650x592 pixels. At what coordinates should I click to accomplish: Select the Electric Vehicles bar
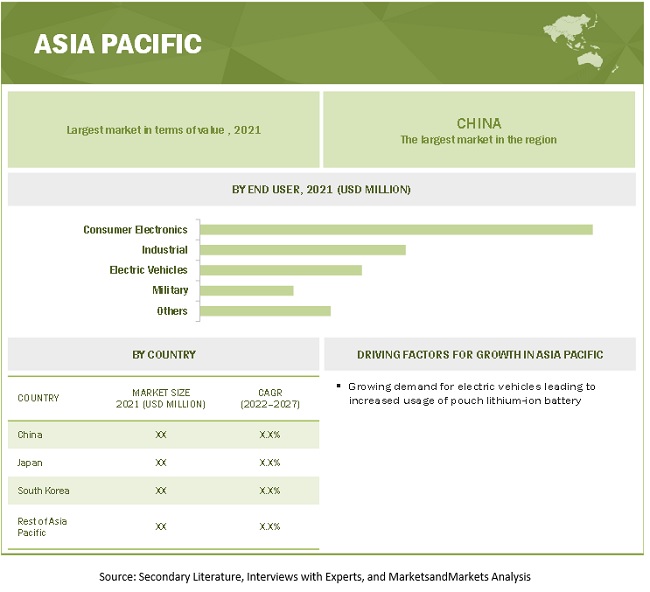tap(281, 270)
